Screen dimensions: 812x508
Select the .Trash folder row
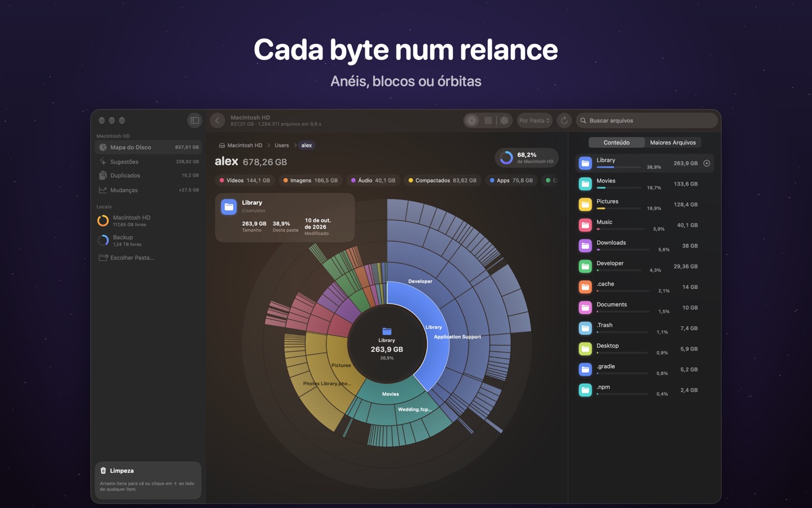[x=645, y=328]
